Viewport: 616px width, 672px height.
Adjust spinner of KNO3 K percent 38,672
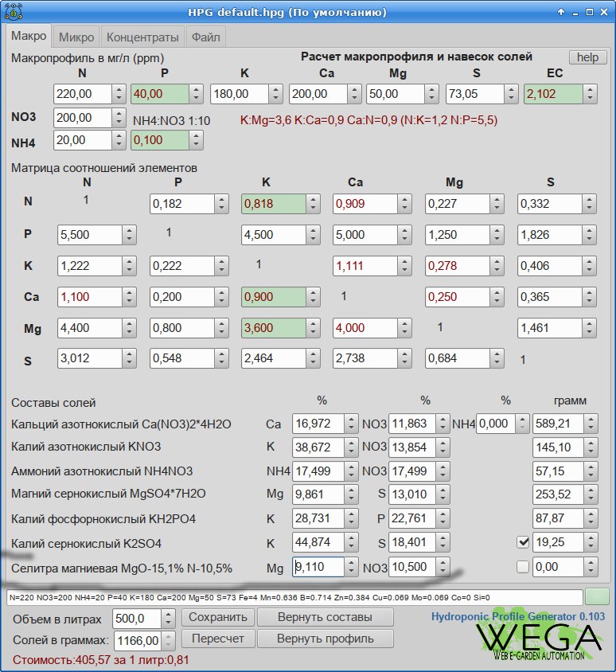351,447
